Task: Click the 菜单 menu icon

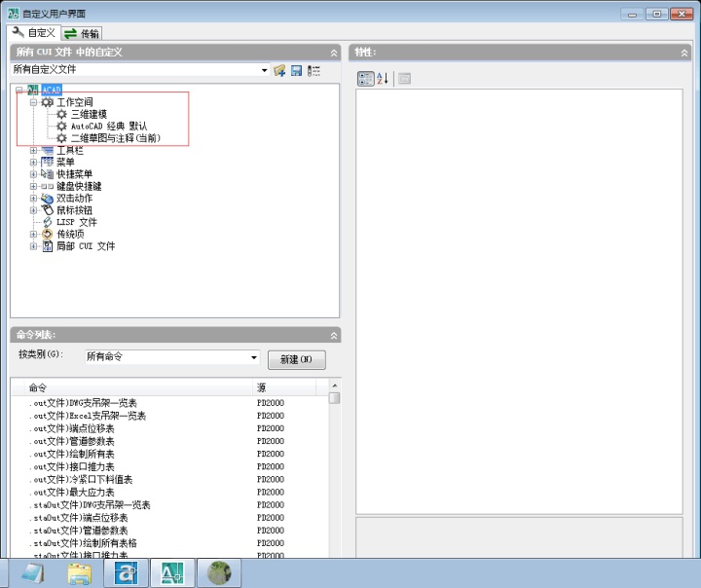Action: (47, 162)
